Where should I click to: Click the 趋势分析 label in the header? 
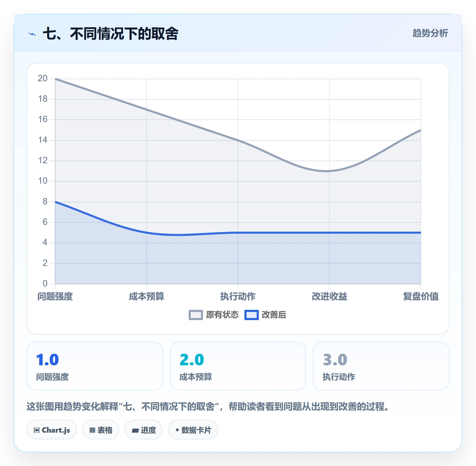tap(430, 33)
